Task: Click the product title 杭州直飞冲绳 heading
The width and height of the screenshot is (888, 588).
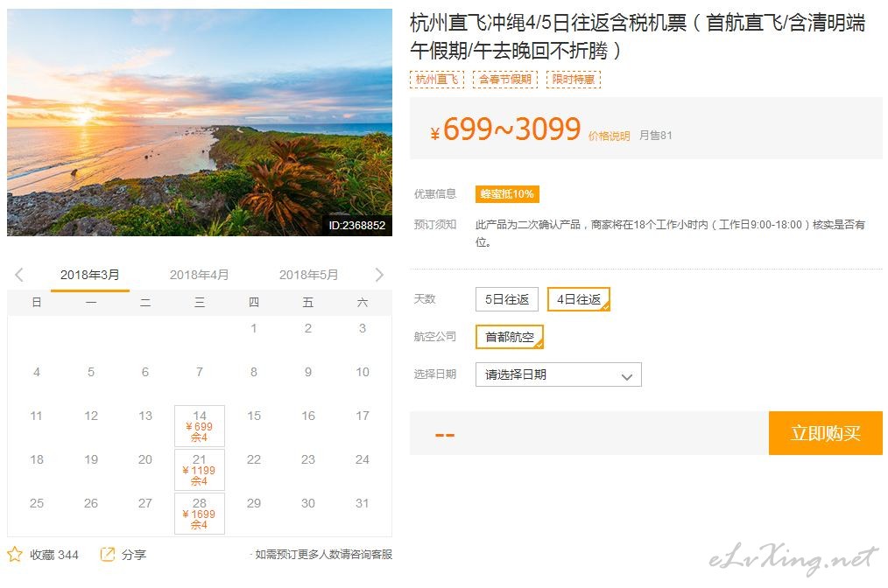Action: tap(638, 37)
